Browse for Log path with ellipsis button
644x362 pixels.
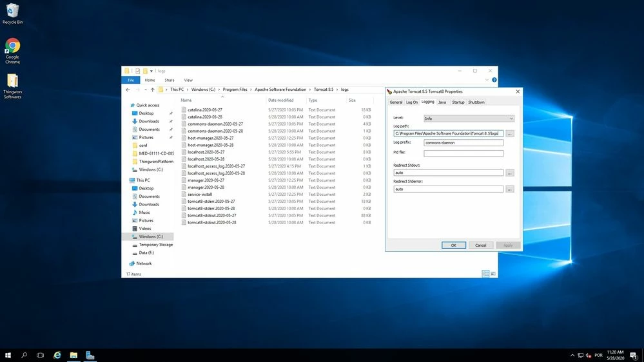click(x=509, y=134)
